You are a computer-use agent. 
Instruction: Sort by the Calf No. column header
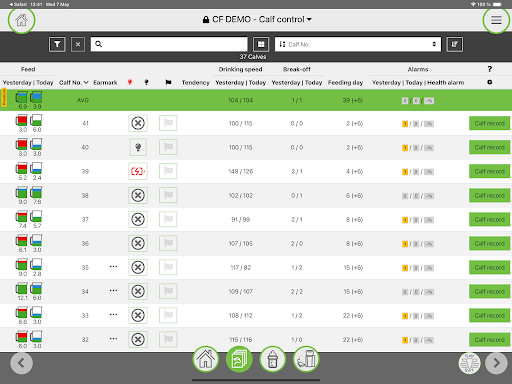coord(73,82)
